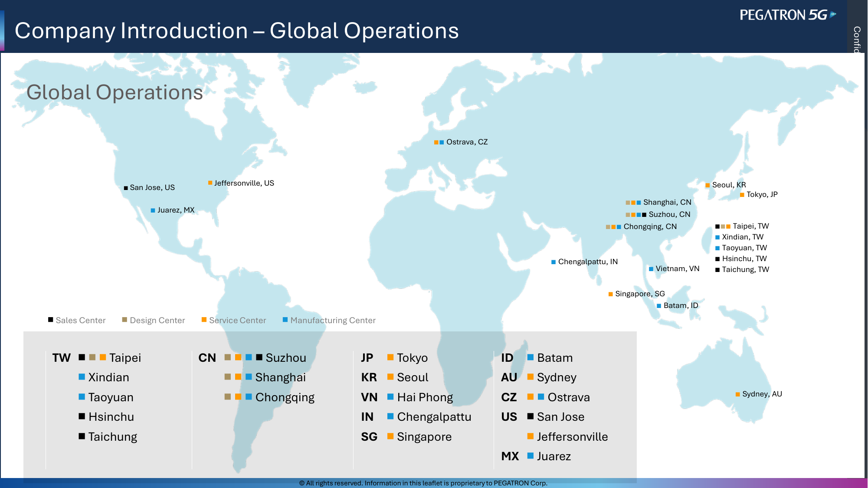
Task: Click the black square beside San Jose in table
Action: (x=530, y=416)
